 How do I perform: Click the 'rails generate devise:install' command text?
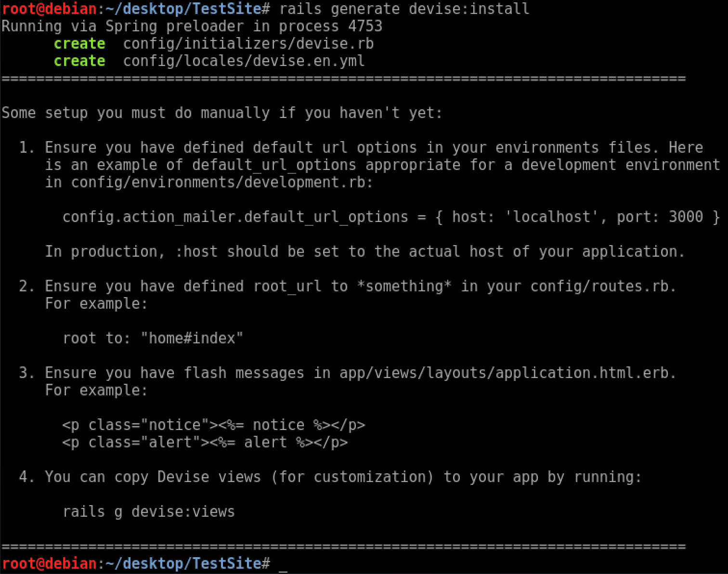(x=404, y=9)
